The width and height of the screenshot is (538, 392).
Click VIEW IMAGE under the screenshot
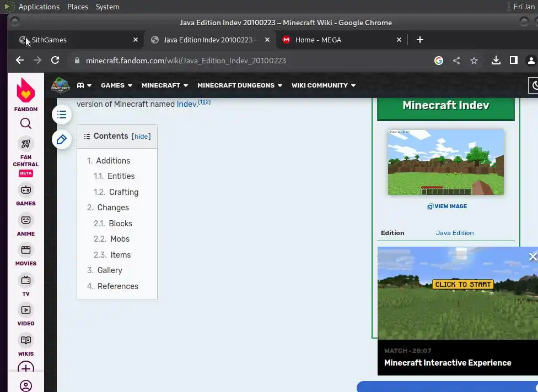coord(447,206)
